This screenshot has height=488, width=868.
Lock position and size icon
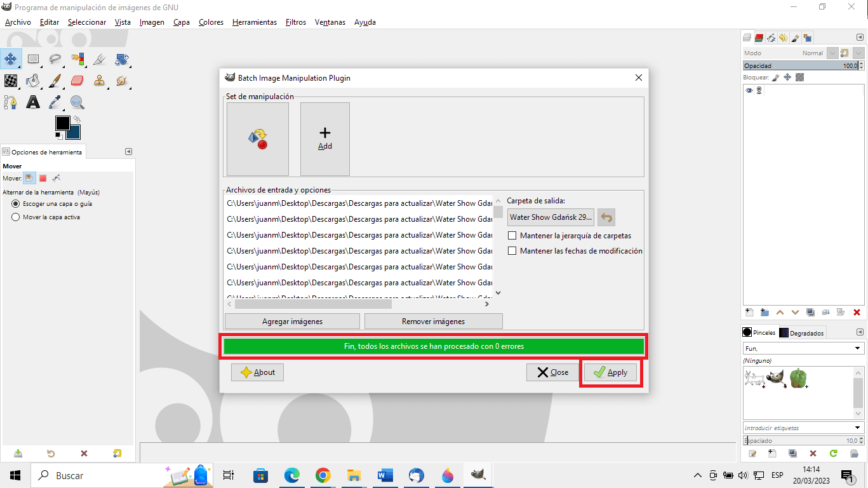(x=787, y=78)
